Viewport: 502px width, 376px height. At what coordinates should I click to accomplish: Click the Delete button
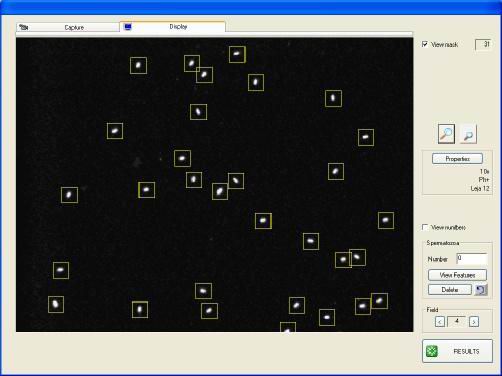450,290
